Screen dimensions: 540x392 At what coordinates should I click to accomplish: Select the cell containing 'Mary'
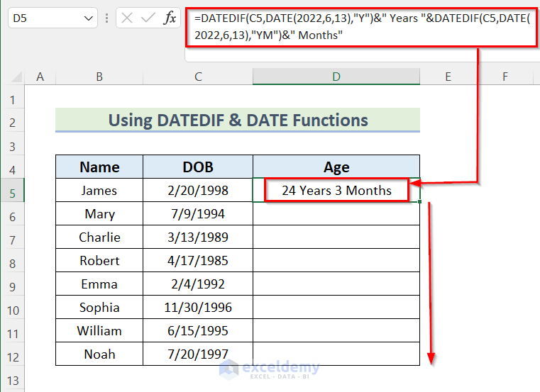click(99, 214)
